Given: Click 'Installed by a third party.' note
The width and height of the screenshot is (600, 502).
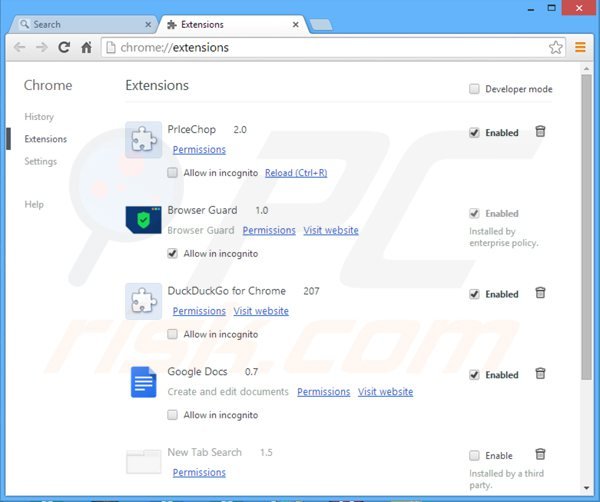Looking at the screenshot, I should (506, 479).
